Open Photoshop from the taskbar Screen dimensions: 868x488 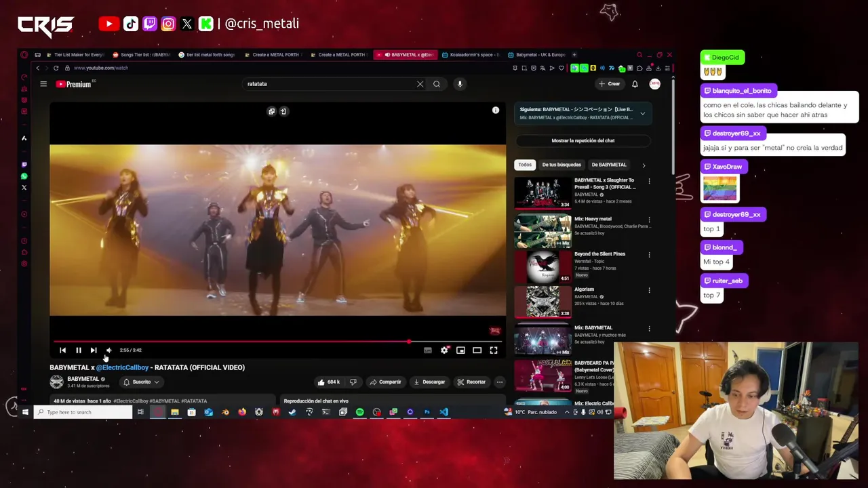[427, 412]
